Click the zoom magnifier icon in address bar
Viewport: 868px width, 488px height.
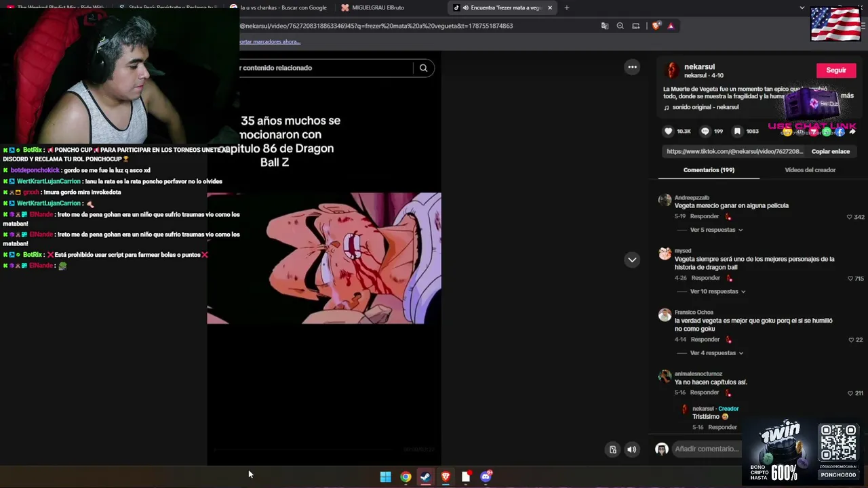[x=620, y=26]
